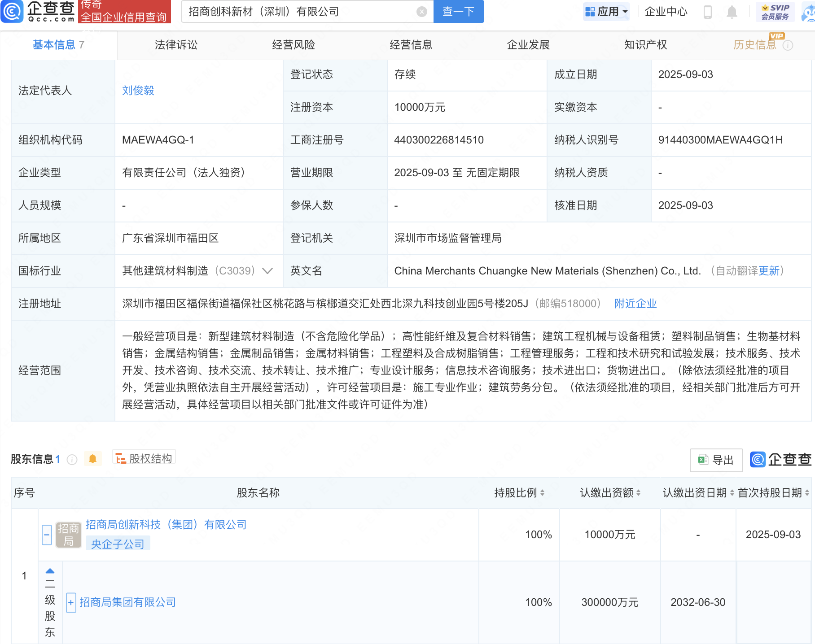This screenshot has width=815, height=644.
Task: Select taxpayer ID 91440300MAEWA4GQ1H
Action: point(720,140)
